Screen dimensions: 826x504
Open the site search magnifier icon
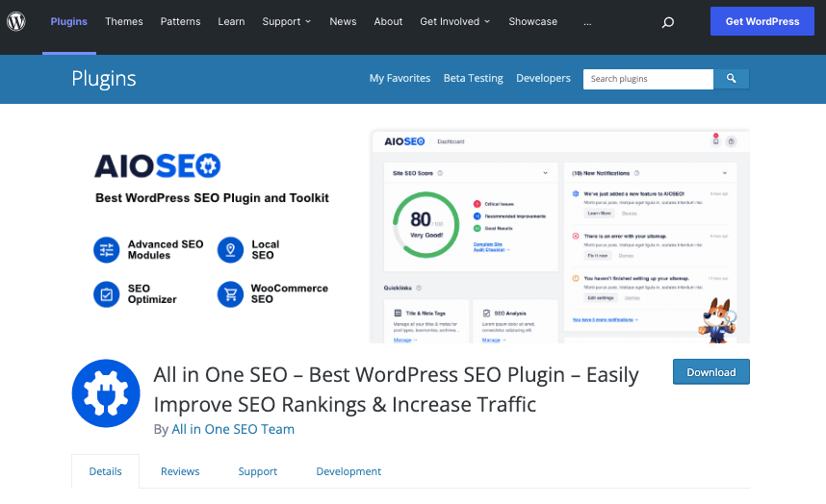click(x=668, y=22)
